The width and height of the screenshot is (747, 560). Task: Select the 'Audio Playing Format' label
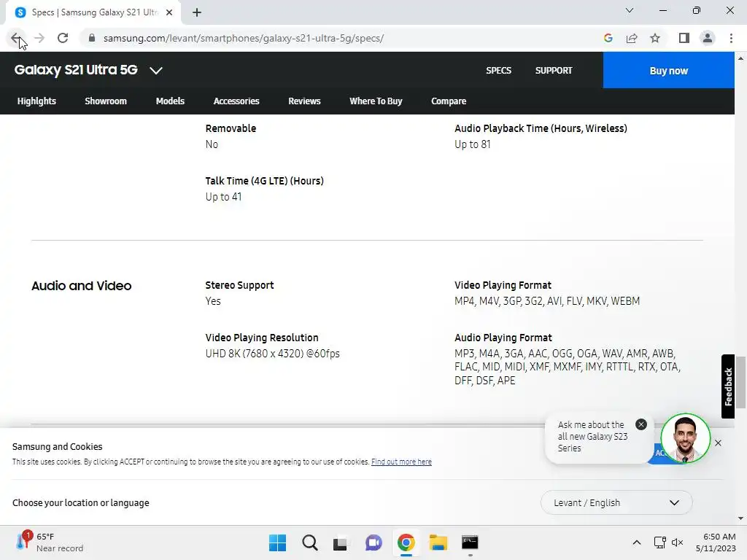point(503,338)
